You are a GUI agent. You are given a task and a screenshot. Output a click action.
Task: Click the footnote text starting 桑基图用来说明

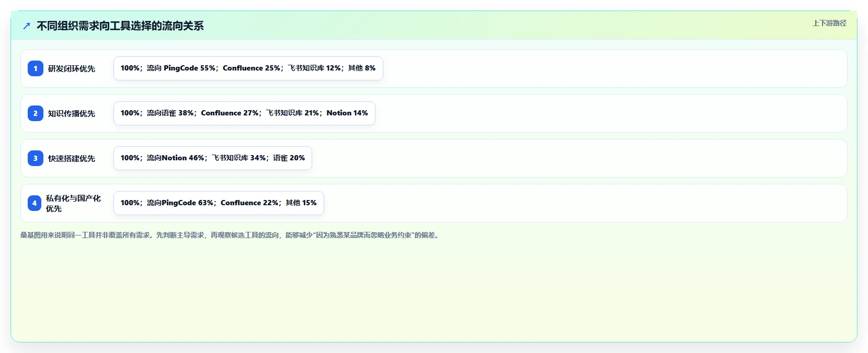coord(231,235)
